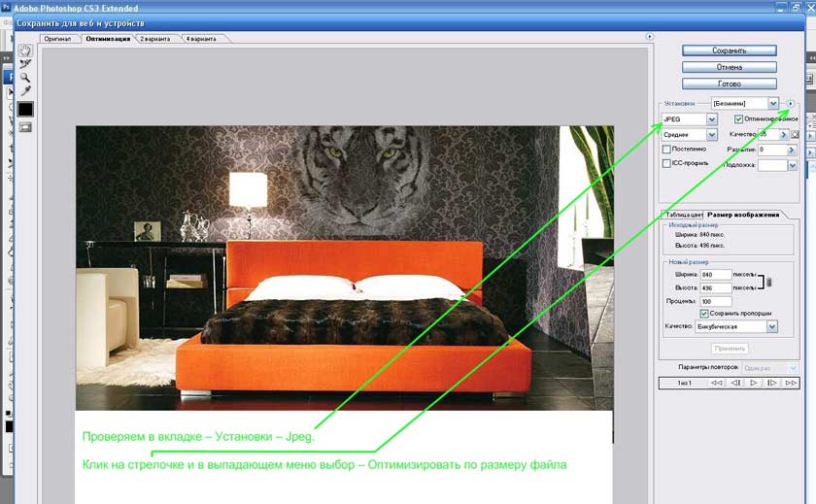Enable the ICC-профиль checkbox

click(666, 164)
